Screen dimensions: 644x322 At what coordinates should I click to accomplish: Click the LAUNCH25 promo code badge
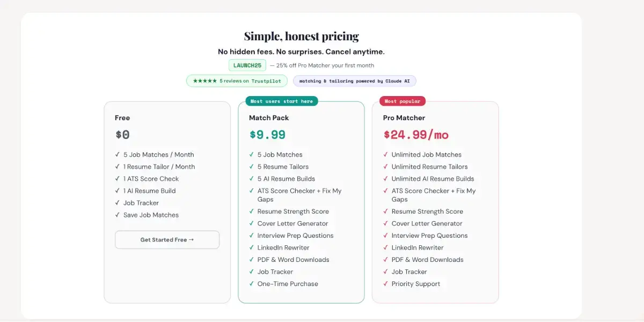tap(247, 65)
